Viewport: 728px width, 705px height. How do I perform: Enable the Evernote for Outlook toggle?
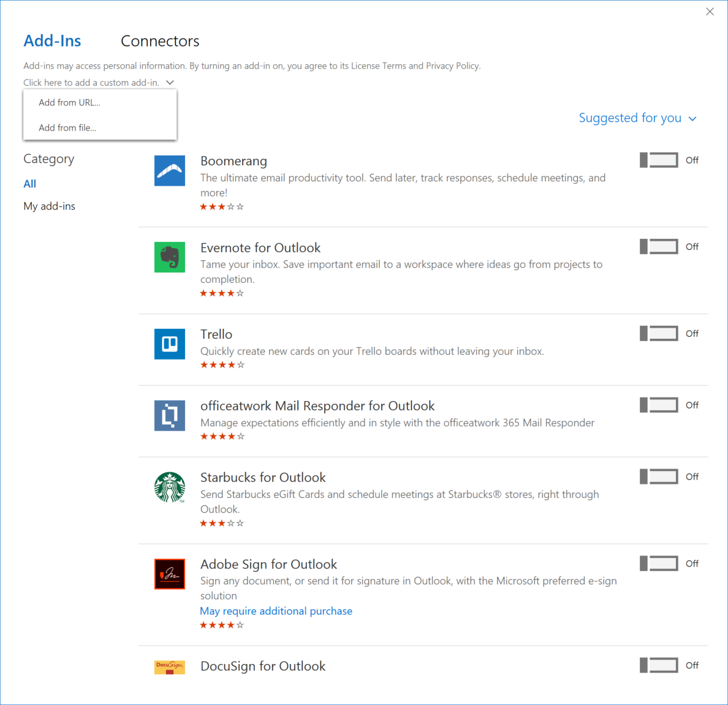pos(659,247)
